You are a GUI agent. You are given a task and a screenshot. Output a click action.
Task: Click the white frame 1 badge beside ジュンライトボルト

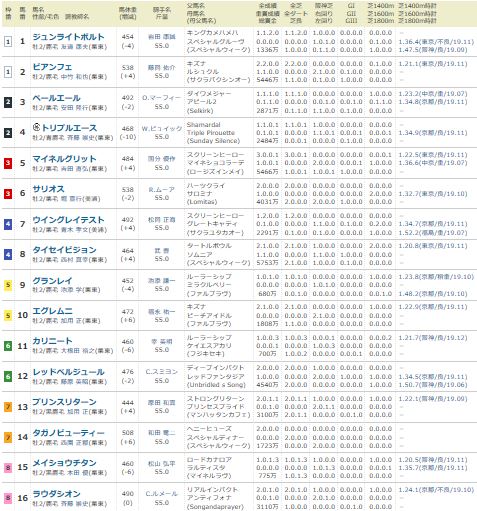click(x=8, y=42)
